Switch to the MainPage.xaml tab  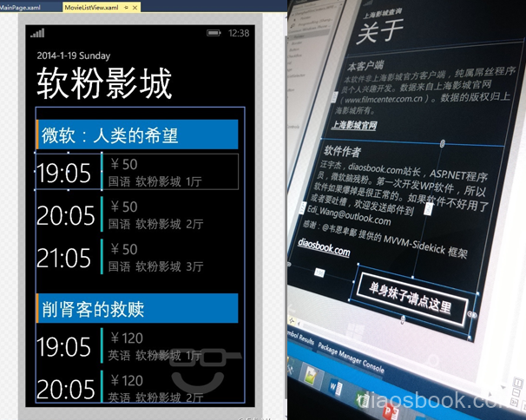click(x=20, y=8)
